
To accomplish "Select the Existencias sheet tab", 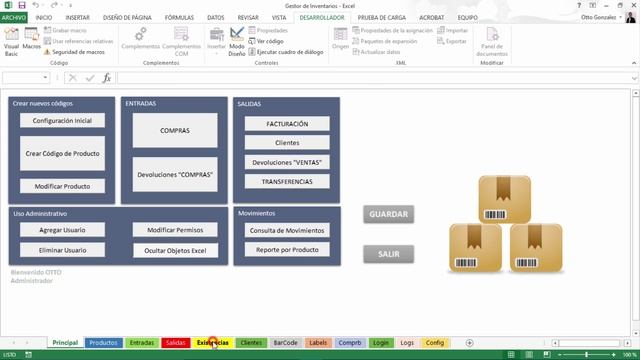I will [213, 343].
